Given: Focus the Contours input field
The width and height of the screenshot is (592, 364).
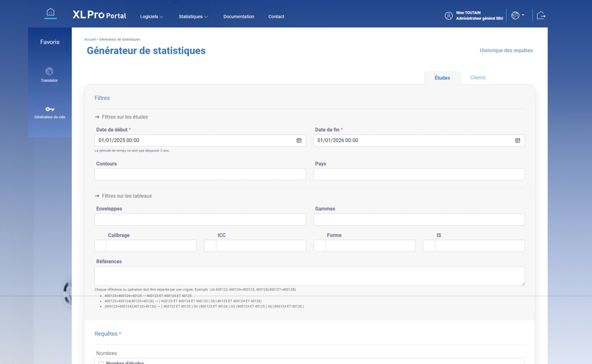Looking at the screenshot, I should click(x=200, y=174).
